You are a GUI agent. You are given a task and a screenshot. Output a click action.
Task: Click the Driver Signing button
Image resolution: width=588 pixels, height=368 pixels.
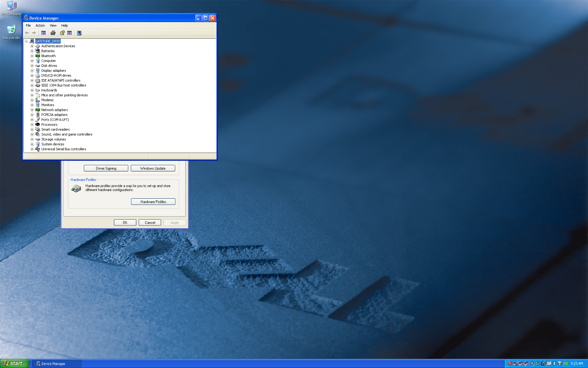(x=106, y=168)
